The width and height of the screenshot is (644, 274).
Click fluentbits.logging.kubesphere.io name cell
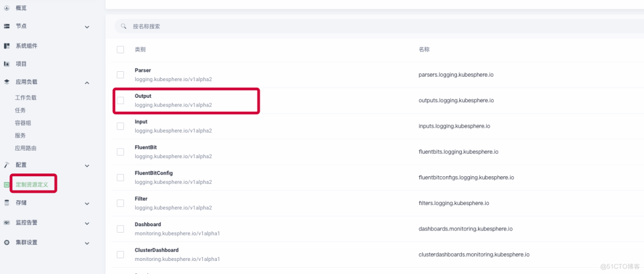(459, 152)
